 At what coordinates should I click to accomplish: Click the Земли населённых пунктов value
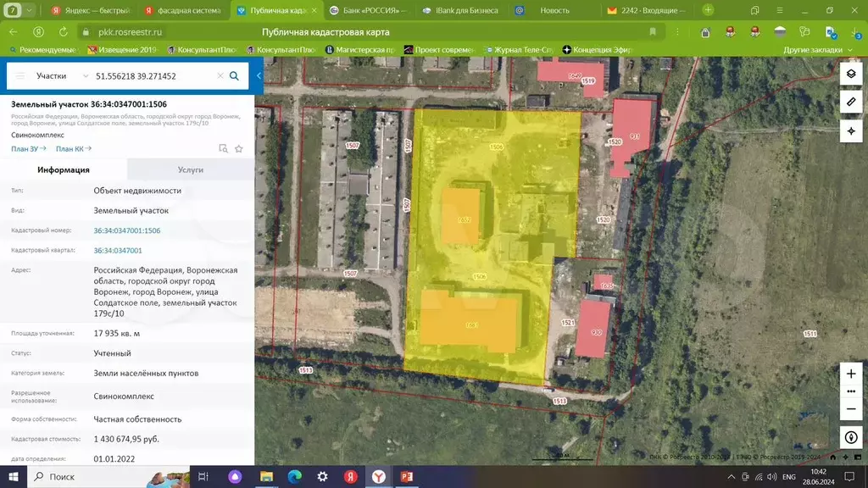click(146, 374)
